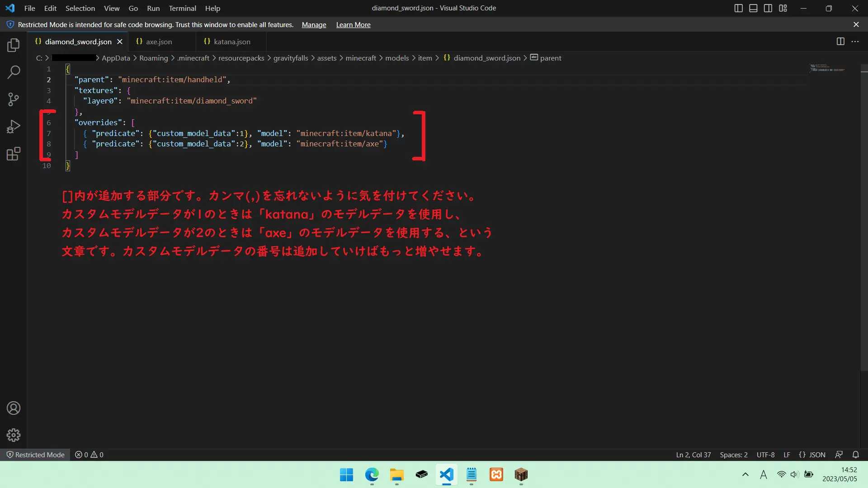Click the split editor right icon
This screenshot has height=488, width=868.
840,42
